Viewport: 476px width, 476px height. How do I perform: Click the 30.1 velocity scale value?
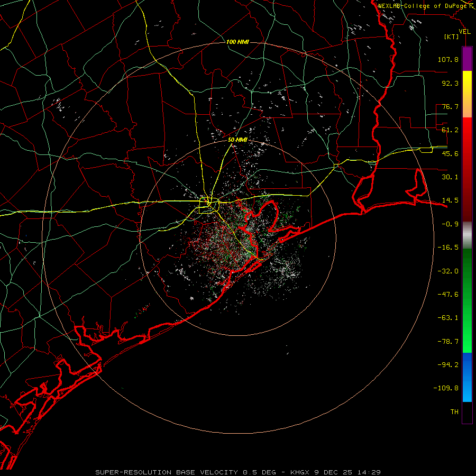point(450,177)
